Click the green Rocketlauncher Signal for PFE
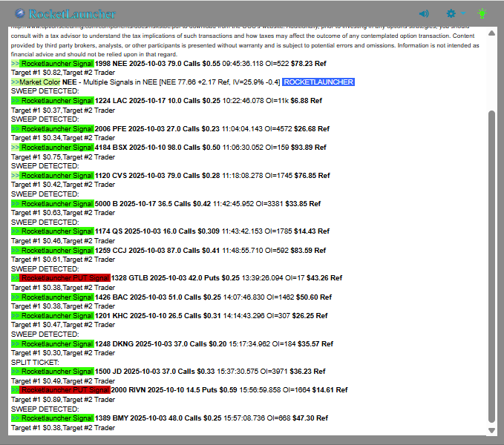 point(56,128)
